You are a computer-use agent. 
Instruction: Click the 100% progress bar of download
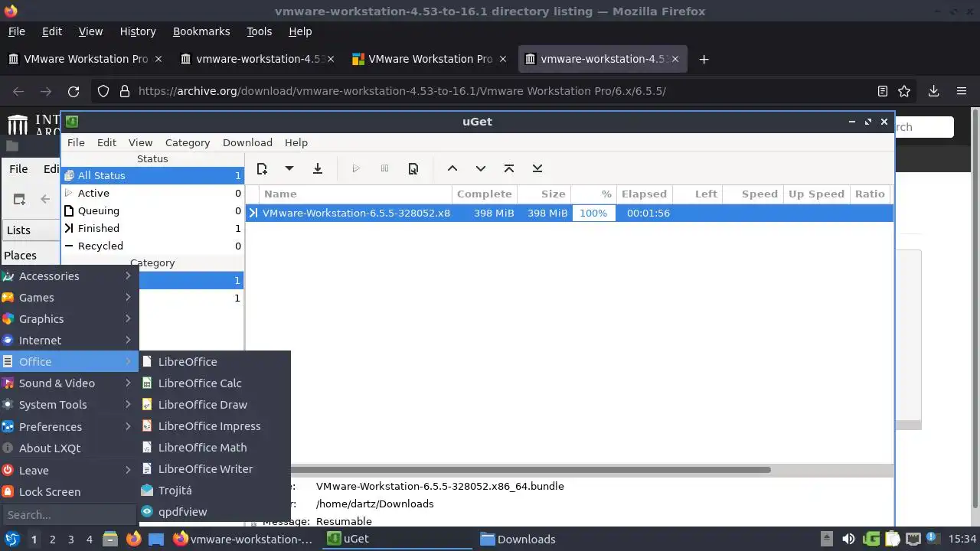(x=593, y=213)
